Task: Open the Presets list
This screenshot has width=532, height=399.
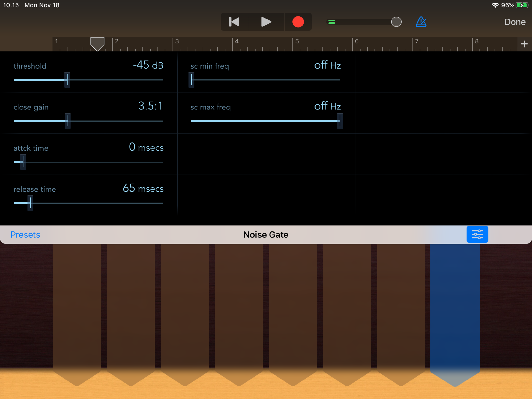Action: 25,235
